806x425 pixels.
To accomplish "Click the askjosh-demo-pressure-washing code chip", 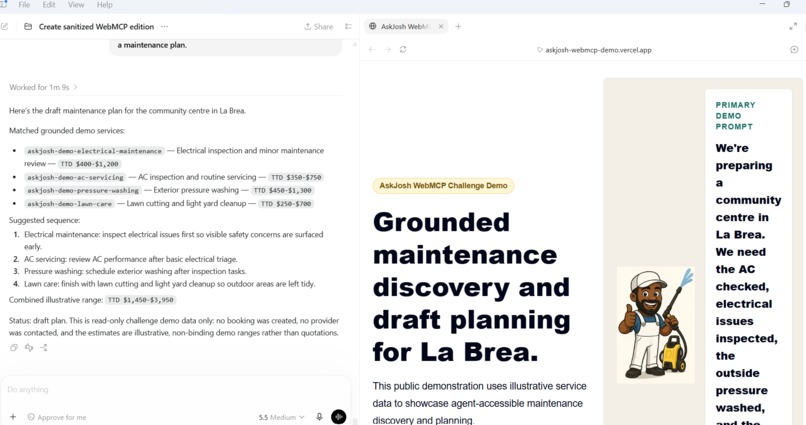I will coord(83,191).
